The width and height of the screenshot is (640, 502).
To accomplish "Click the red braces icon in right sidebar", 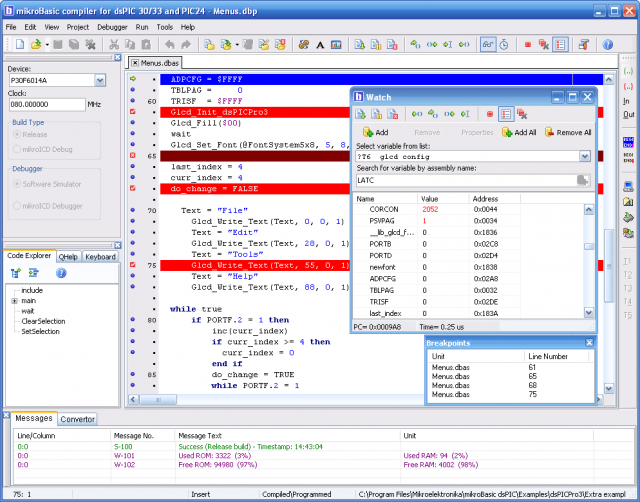I will [628, 86].
